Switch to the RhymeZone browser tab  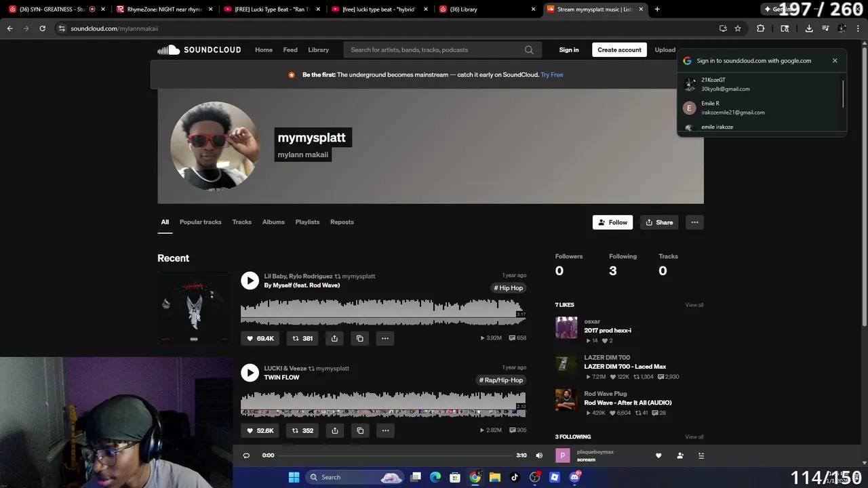(x=163, y=9)
